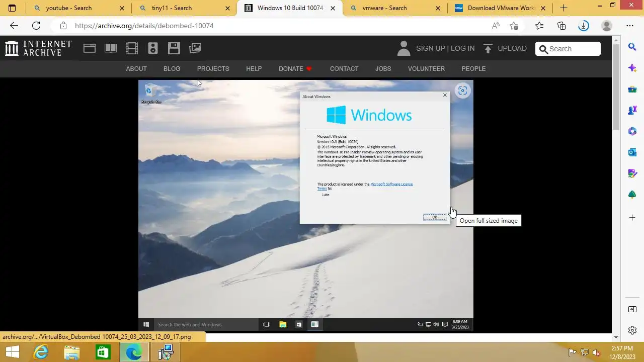Add a sidebar app with plus icon
The width and height of the screenshot is (644, 362).
pyautogui.click(x=632, y=218)
